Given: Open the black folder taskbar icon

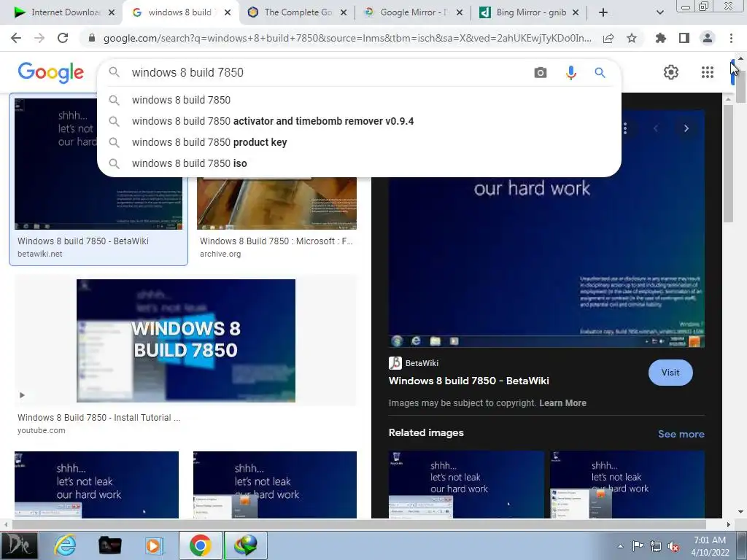Looking at the screenshot, I should pos(109,545).
